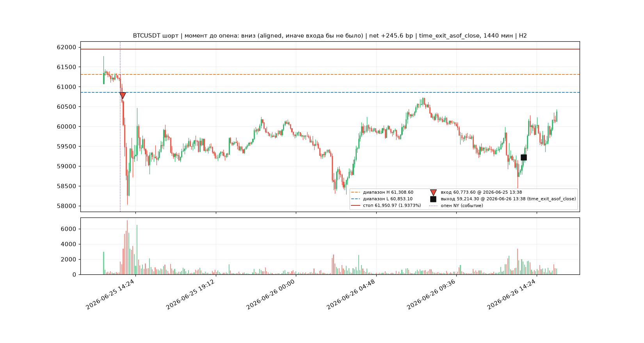Click the red solid line sample in the legend
Screen dimensions: 644x343
click(356, 205)
